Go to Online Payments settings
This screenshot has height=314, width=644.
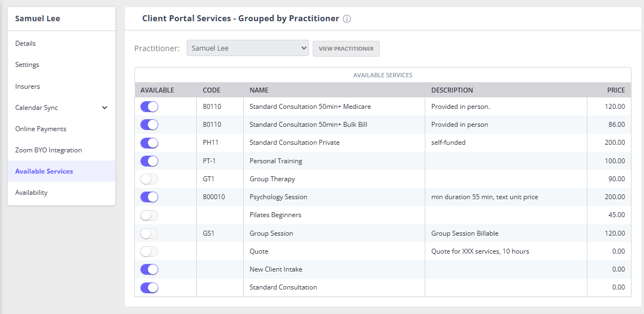point(41,129)
